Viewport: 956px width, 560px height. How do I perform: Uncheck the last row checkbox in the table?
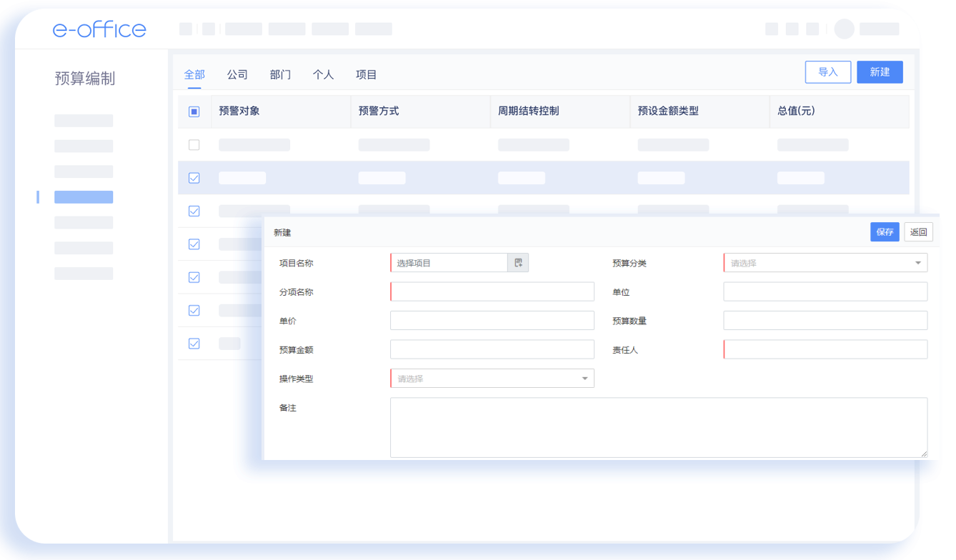[194, 344]
